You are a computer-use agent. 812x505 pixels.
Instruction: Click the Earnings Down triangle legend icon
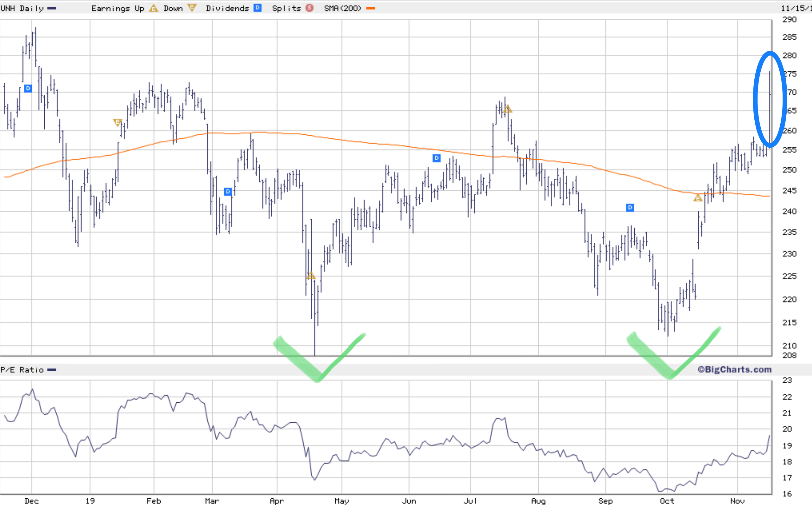(192, 7)
